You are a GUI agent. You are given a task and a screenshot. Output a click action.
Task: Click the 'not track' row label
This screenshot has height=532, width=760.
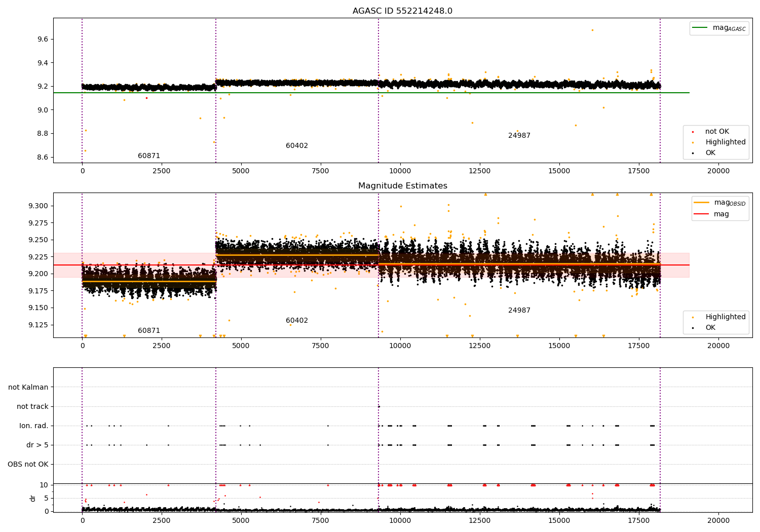click(32, 406)
